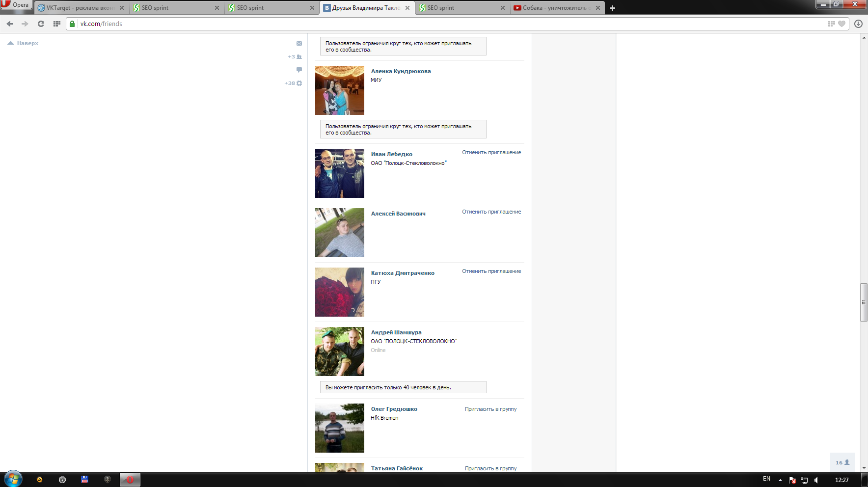Screen dimensions: 868x487
Task: Reload the current page
Action: click(41, 24)
